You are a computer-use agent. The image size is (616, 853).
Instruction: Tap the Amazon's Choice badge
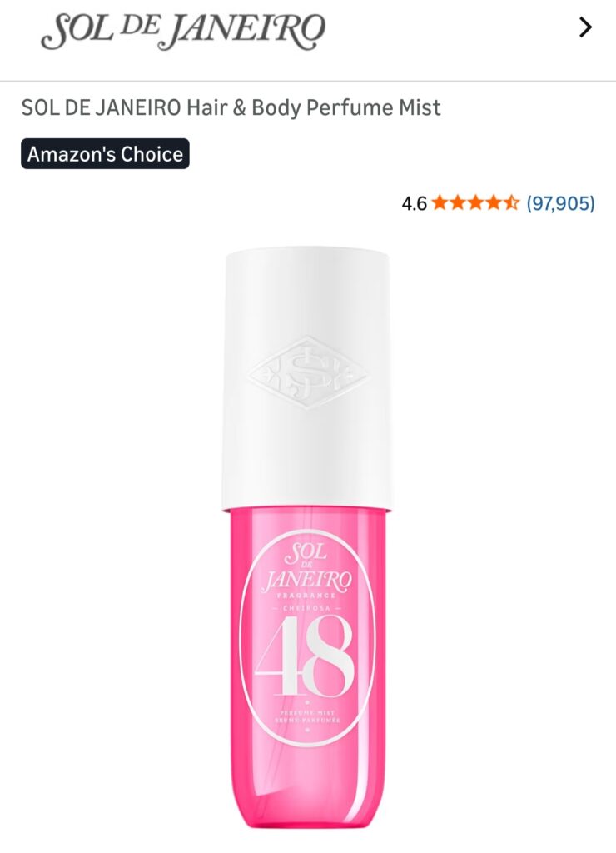(105, 154)
